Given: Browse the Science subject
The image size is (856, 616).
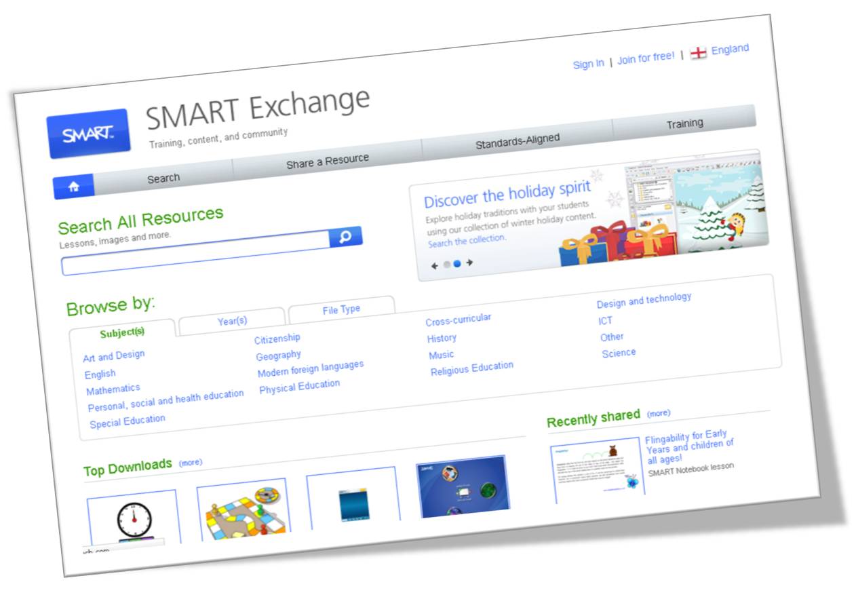Looking at the screenshot, I should (x=619, y=353).
